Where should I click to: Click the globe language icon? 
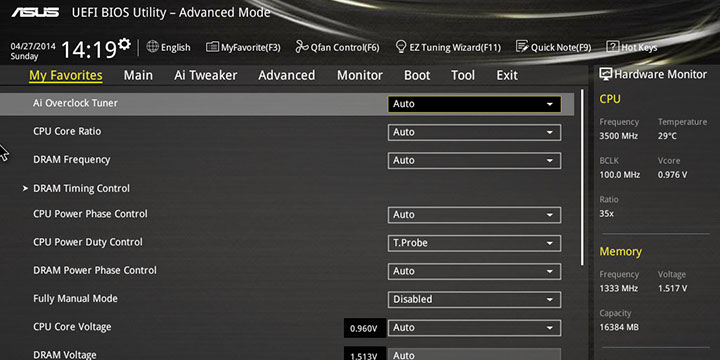(152, 46)
